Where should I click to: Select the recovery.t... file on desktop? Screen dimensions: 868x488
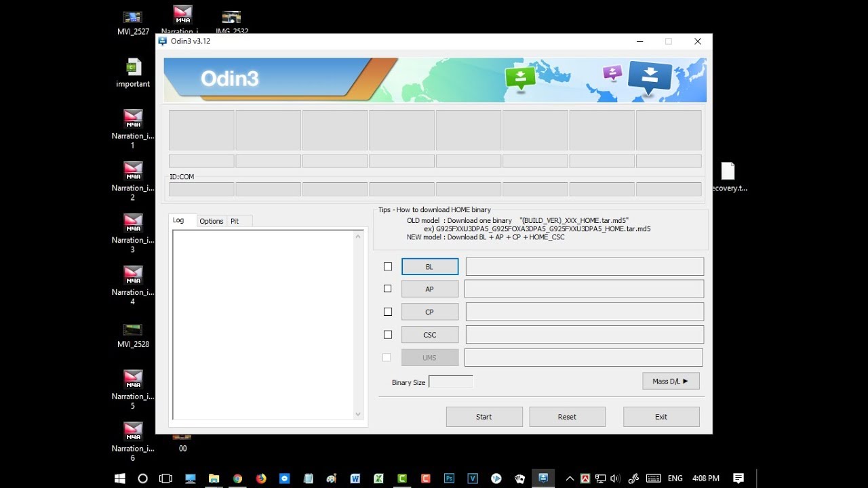728,177
